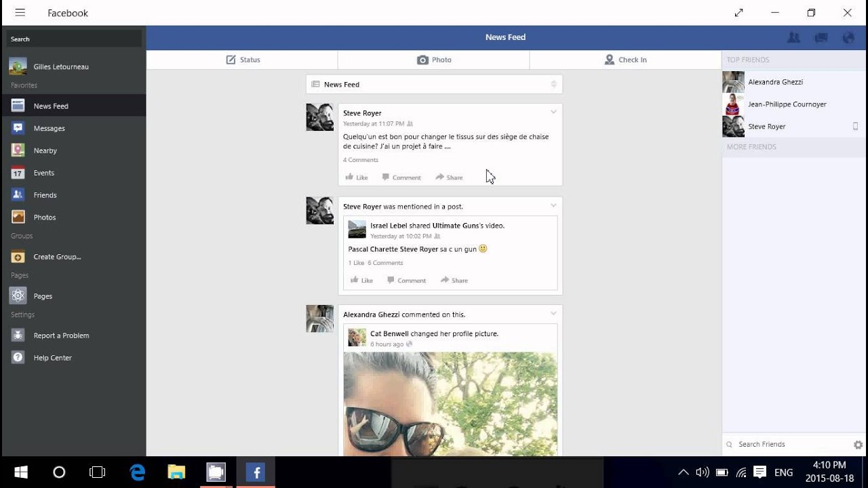868x488 pixels.
Task: Click Share on Steve Royer's tissus post
Action: coord(449,178)
